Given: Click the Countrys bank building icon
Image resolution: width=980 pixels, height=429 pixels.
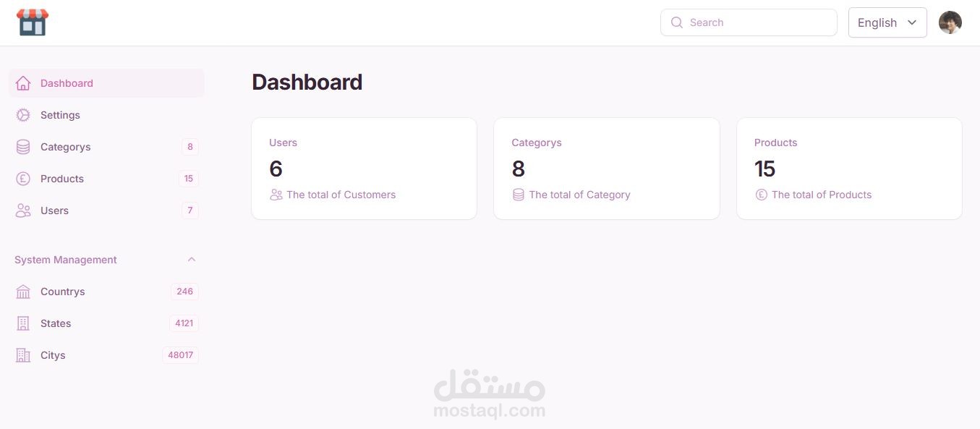Looking at the screenshot, I should (x=23, y=292).
